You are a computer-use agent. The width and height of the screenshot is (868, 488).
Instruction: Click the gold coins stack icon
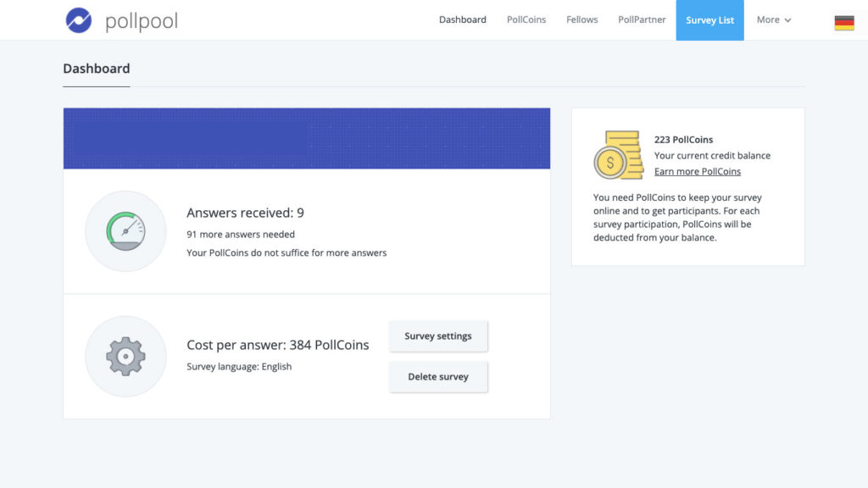pyautogui.click(x=619, y=155)
